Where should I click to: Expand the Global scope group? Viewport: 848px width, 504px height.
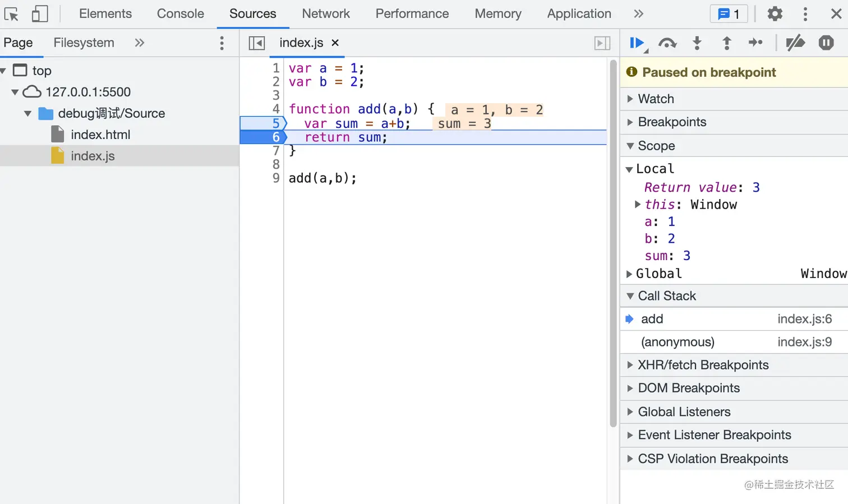629,274
